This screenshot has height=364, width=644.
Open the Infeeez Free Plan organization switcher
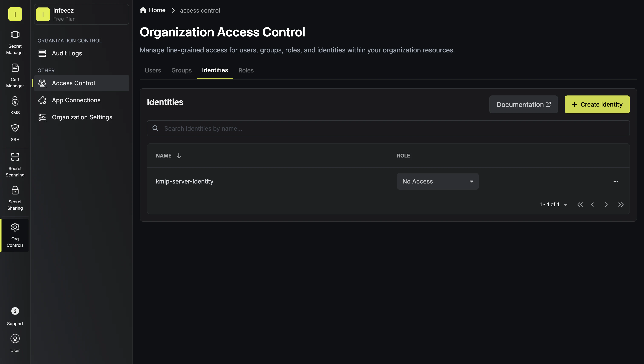pyautogui.click(x=82, y=14)
